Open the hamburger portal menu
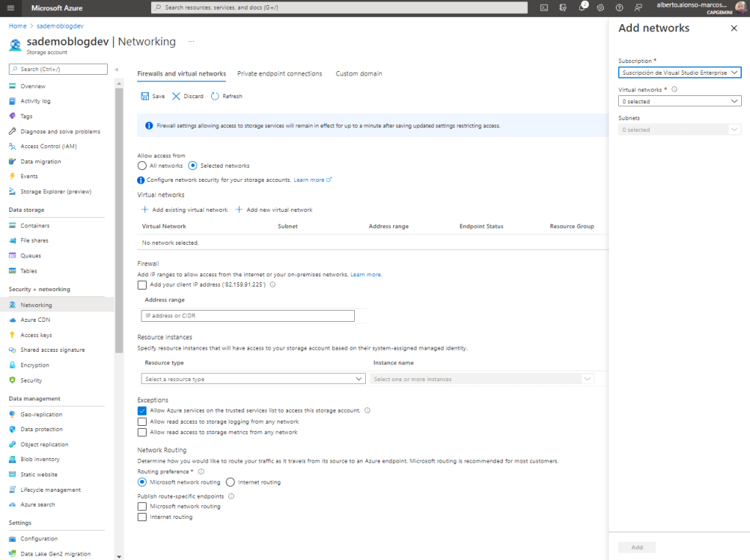 (x=10, y=7)
